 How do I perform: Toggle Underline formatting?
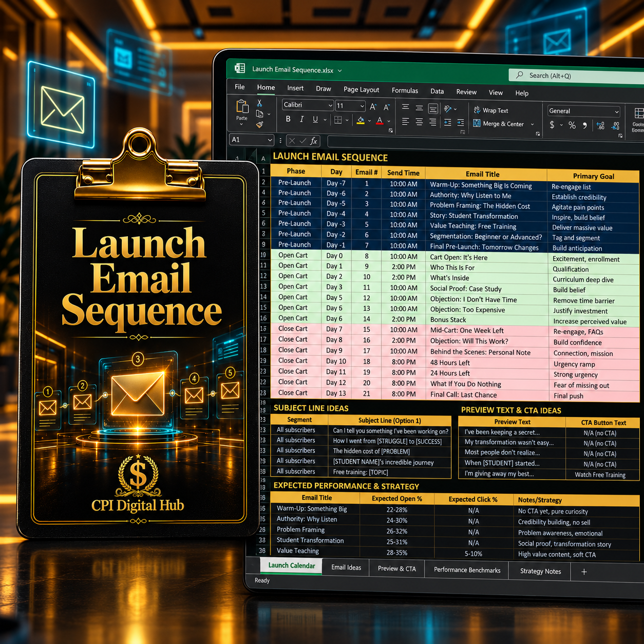315,119
